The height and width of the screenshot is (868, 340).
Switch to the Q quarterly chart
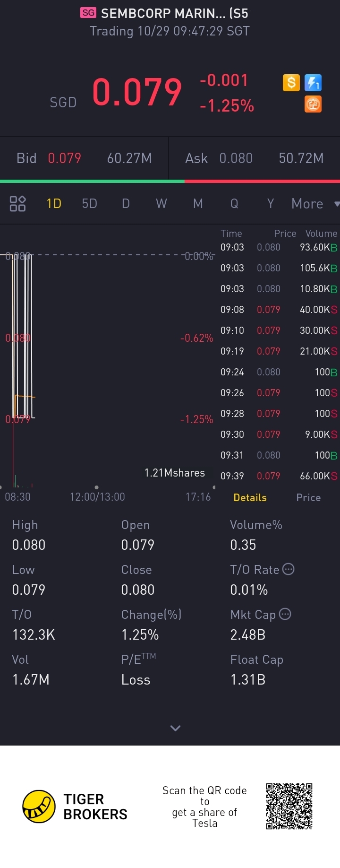pyautogui.click(x=234, y=204)
